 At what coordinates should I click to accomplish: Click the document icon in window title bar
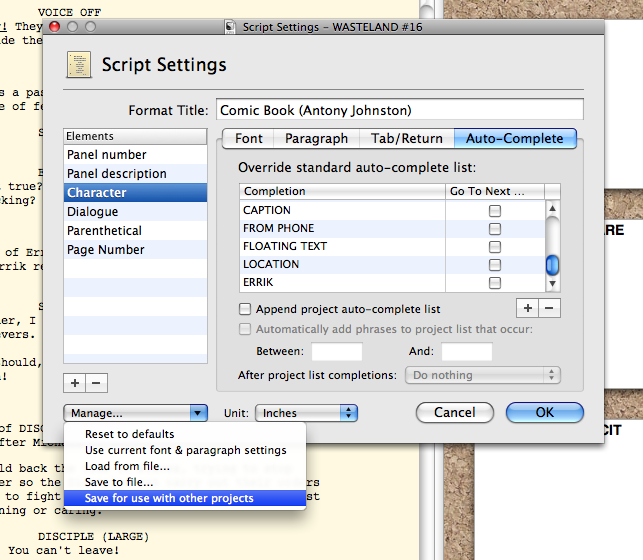pos(232,27)
